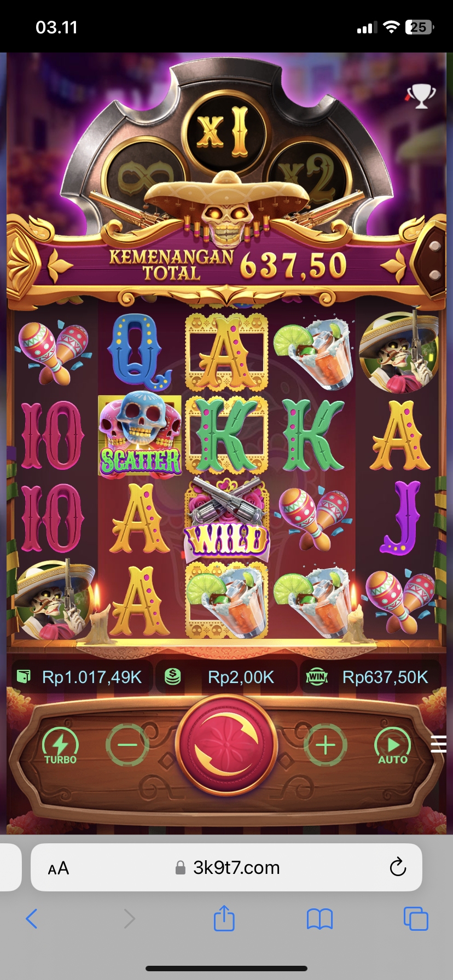The height and width of the screenshot is (980, 453).
Task: Tap the 3k9t7.com address bar
Action: 226,867
